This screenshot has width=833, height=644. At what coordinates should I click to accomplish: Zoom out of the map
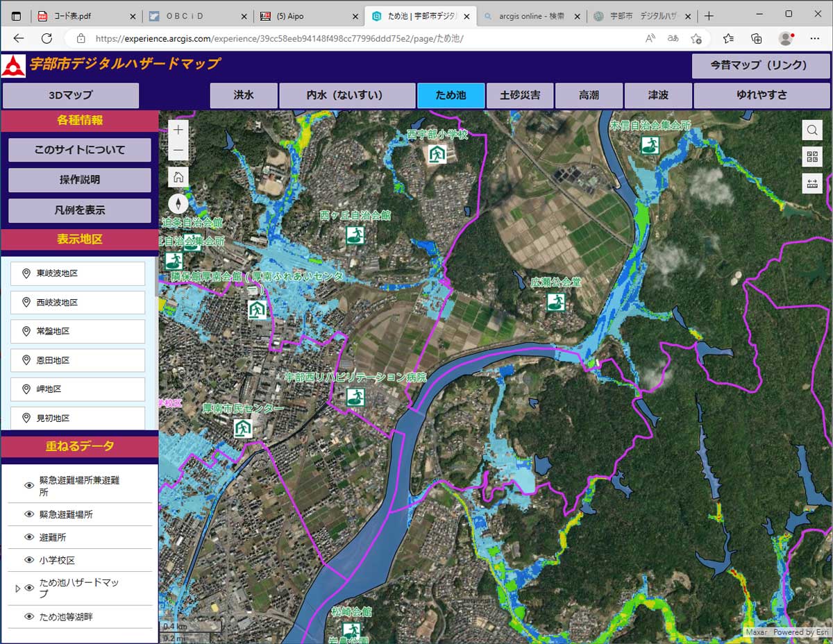[178, 150]
